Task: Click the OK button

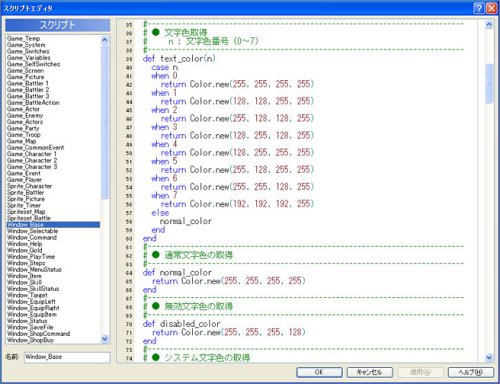Action: coord(319,372)
